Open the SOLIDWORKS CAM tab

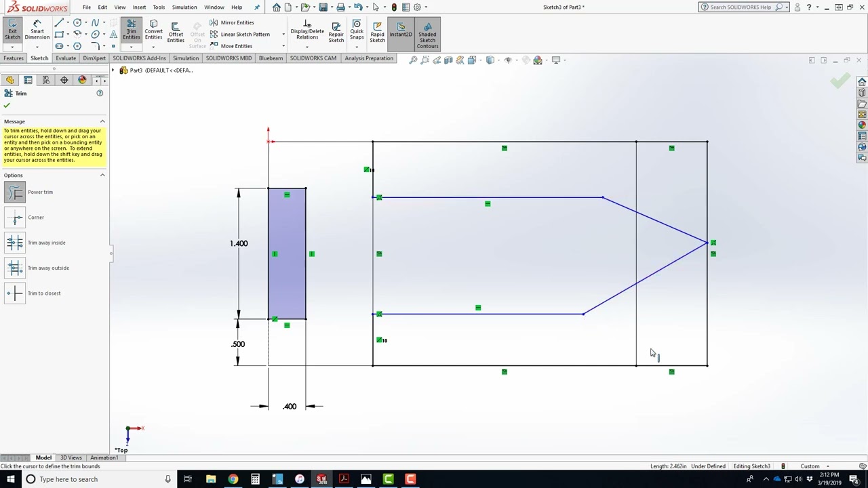tap(313, 58)
